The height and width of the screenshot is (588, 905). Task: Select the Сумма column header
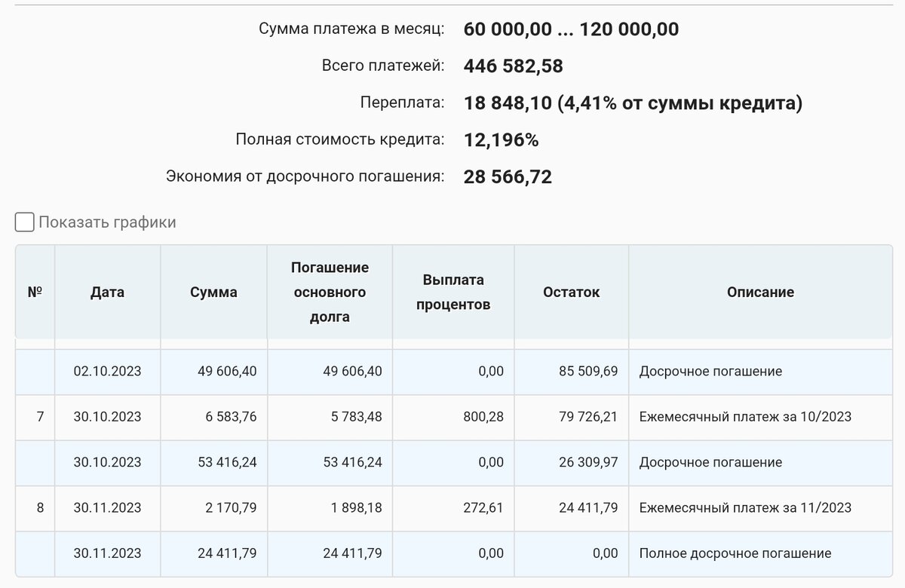coord(213,292)
